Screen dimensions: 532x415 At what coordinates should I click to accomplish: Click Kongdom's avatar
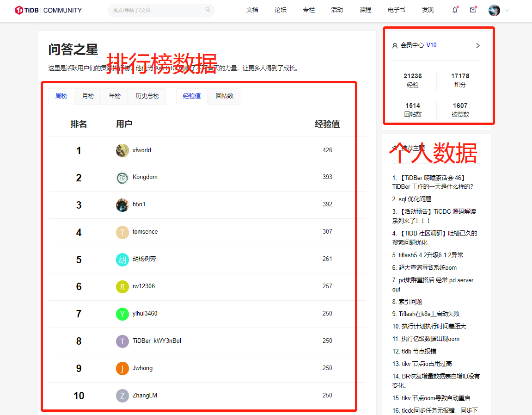pyautogui.click(x=122, y=178)
